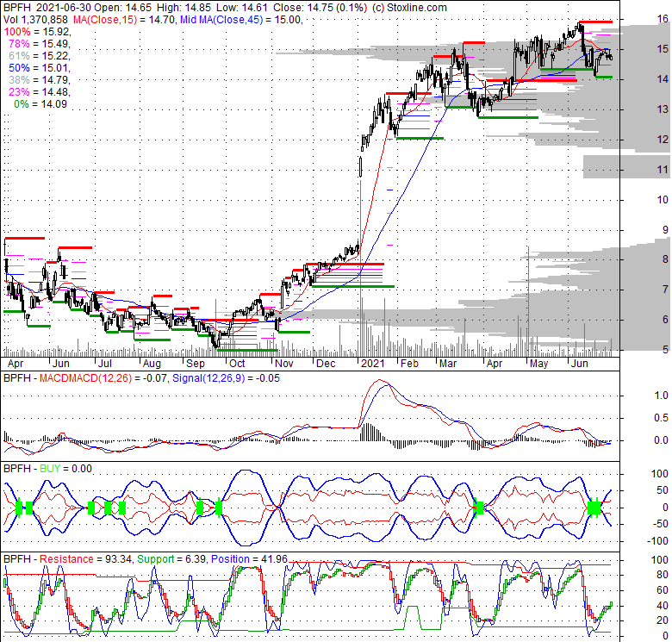Click the price axis label '16'
Image resolution: width=672 pixels, height=642 pixels.
(x=663, y=18)
